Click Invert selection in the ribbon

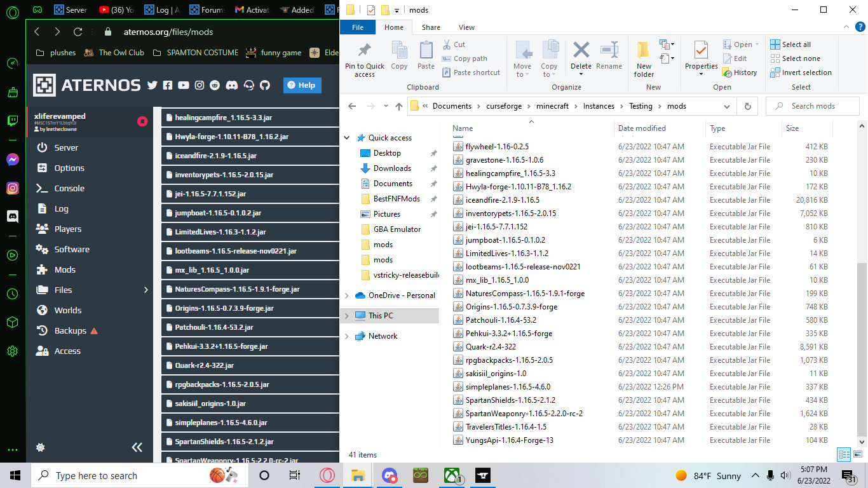(801, 72)
